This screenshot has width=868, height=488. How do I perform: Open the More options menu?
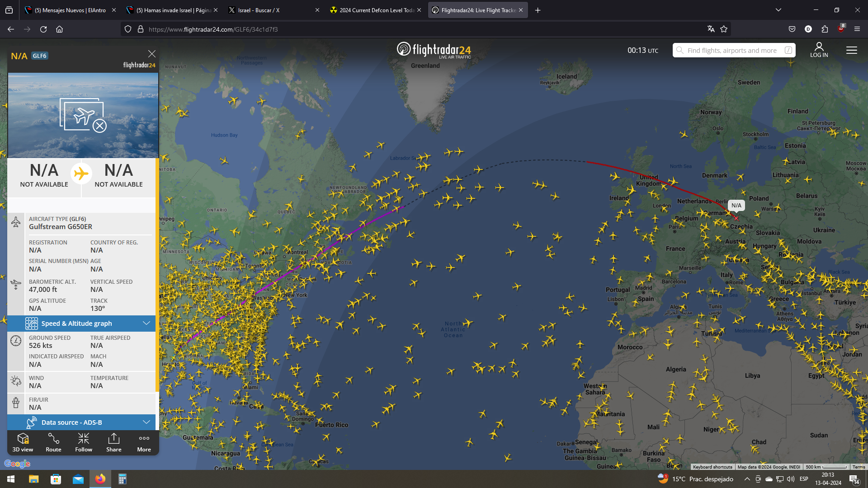click(144, 442)
